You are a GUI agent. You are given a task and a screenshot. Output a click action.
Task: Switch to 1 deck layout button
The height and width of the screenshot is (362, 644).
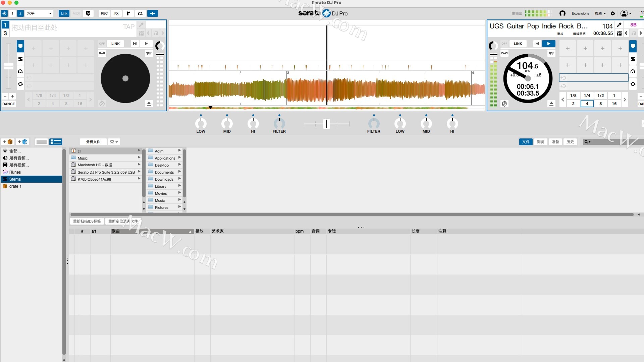12,13
